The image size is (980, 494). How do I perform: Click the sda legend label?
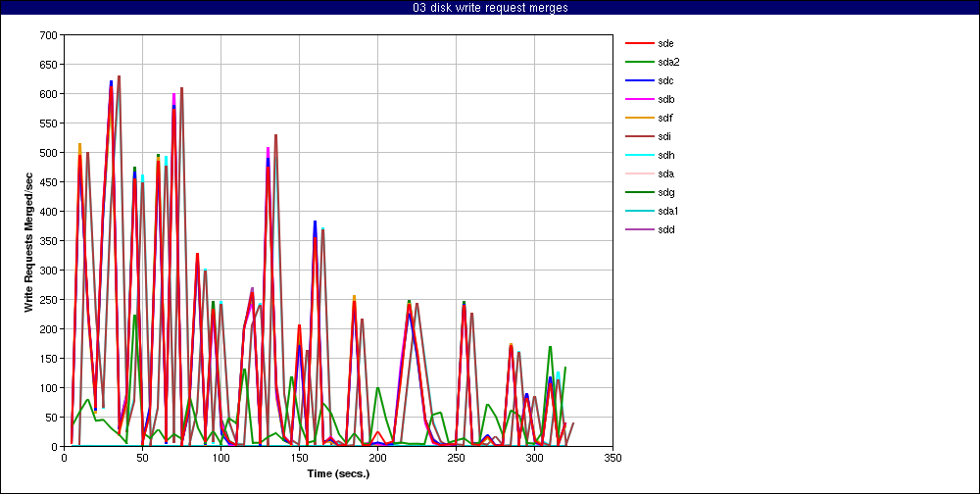point(665,173)
